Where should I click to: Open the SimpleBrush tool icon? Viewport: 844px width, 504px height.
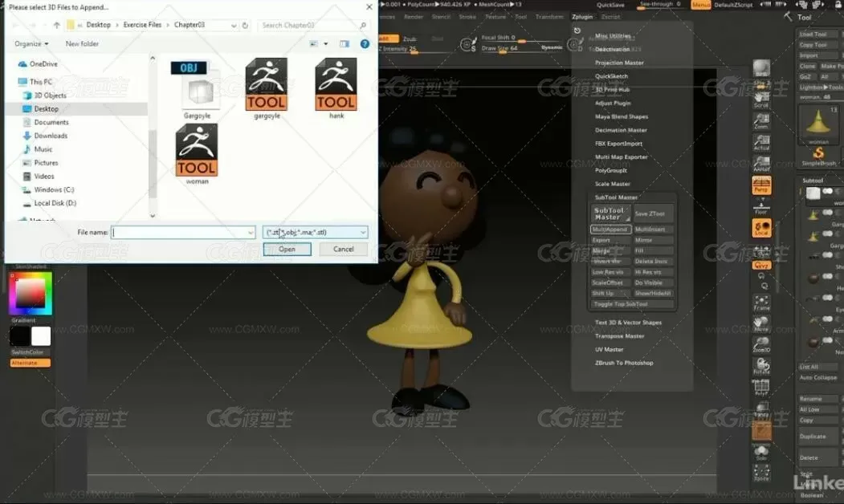click(x=818, y=156)
